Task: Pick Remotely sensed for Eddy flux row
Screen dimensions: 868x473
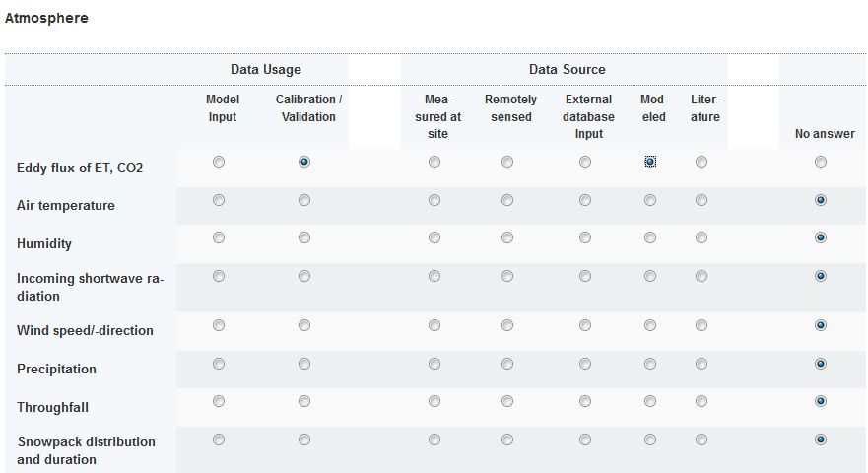Action: pos(507,162)
